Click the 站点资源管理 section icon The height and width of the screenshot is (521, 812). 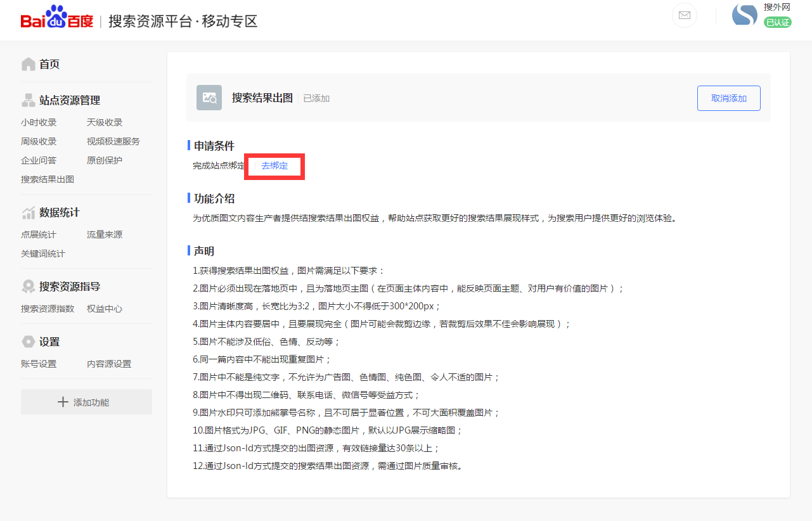29,100
